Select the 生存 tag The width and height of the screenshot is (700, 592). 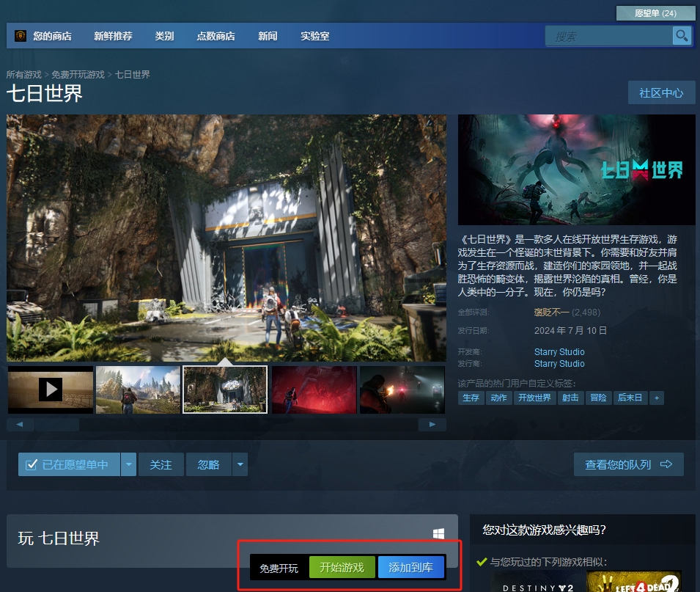click(471, 398)
